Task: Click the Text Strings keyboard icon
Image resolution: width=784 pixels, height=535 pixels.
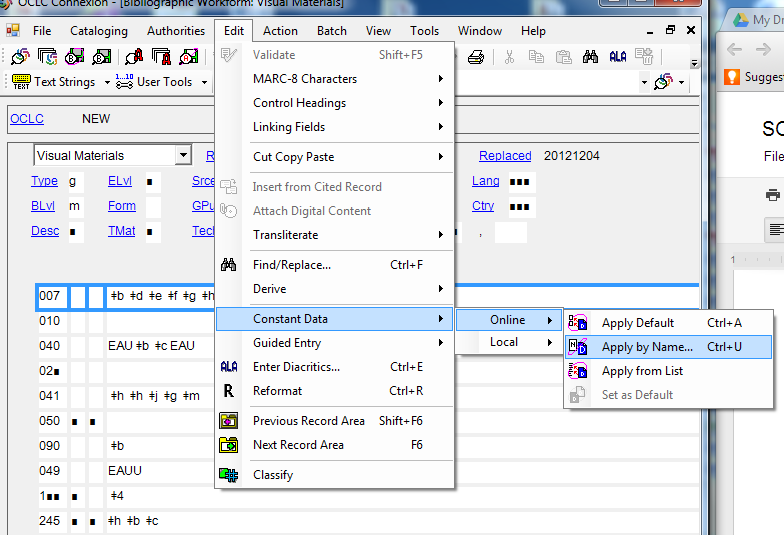Action: (x=21, y=82)
